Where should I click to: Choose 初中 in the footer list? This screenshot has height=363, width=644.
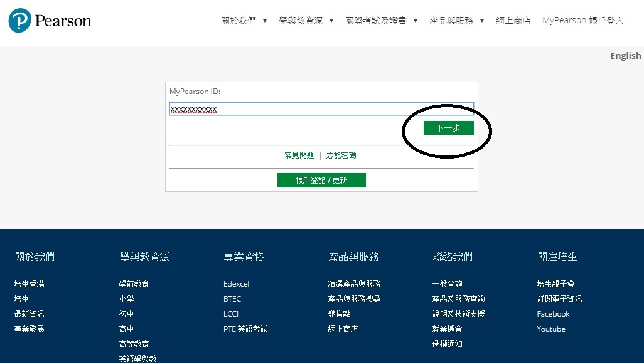point(127,313)
